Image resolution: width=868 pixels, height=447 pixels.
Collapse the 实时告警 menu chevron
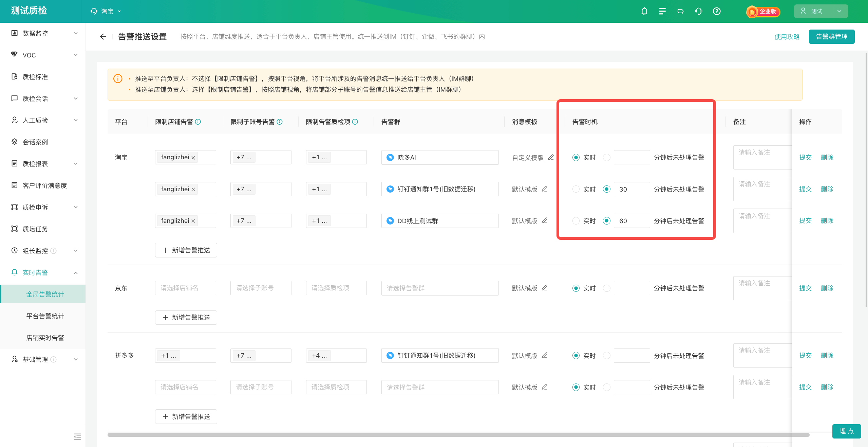pyautogui.click(x=76, y=273)
